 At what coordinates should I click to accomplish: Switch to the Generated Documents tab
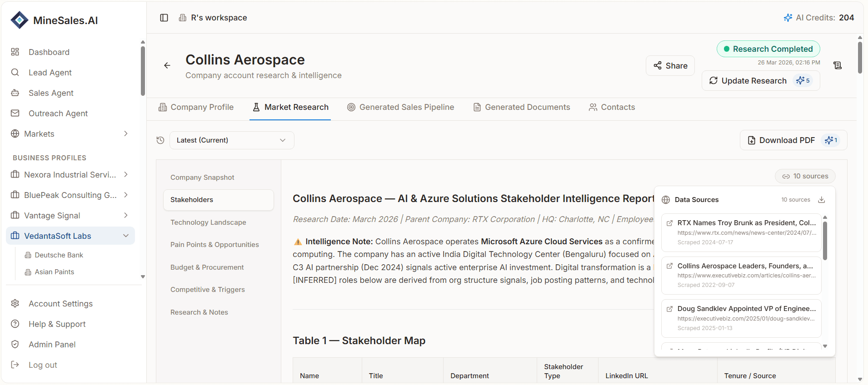[522, 107]
